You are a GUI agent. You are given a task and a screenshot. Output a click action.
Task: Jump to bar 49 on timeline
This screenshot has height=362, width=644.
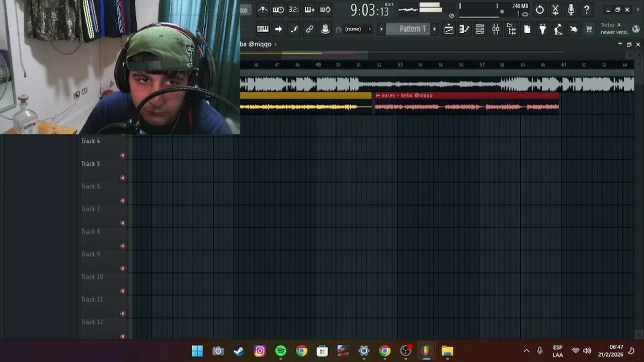(318, 65)
